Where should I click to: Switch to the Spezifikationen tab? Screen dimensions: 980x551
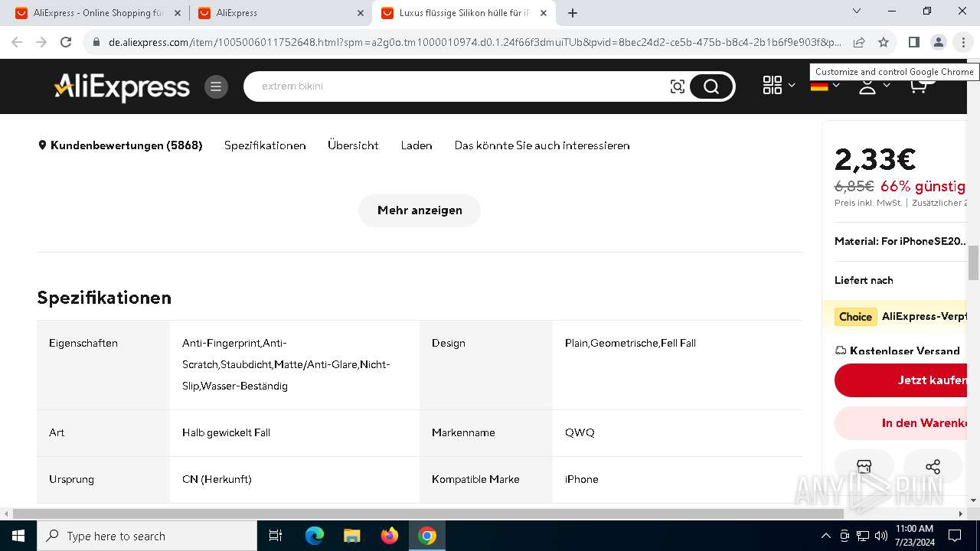265,145
